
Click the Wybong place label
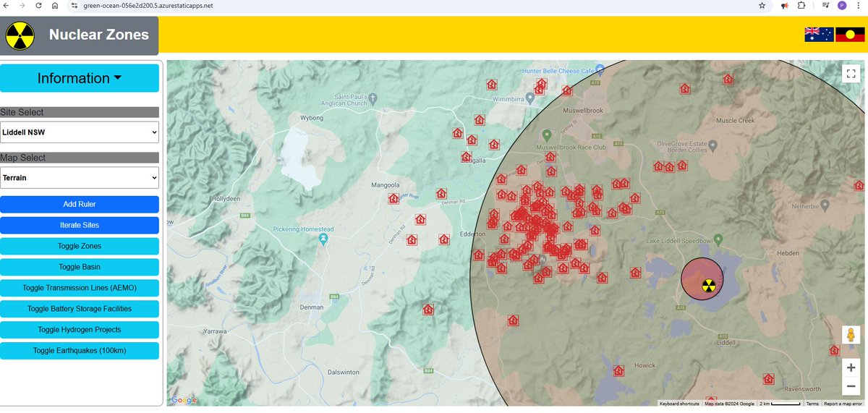(x=313, y=116)
